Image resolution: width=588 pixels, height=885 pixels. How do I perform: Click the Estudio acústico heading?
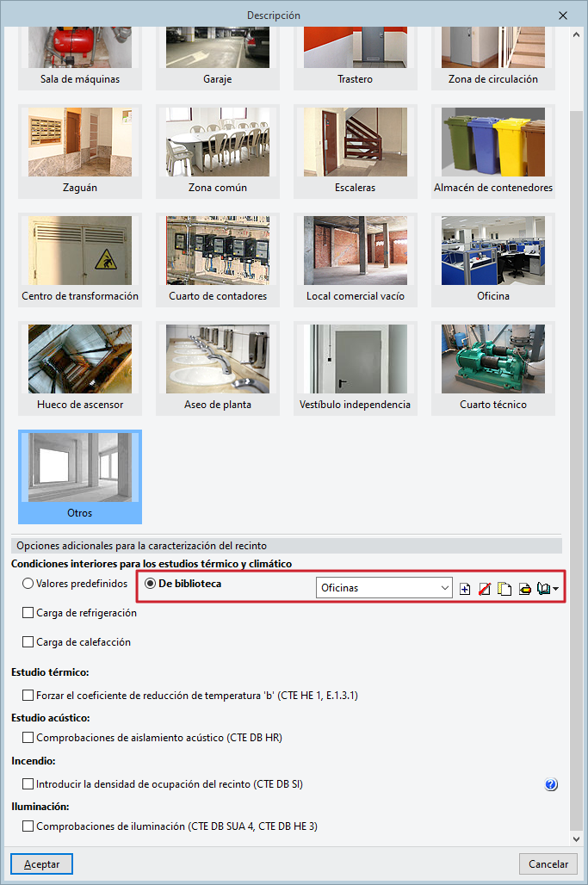point(51,718)
